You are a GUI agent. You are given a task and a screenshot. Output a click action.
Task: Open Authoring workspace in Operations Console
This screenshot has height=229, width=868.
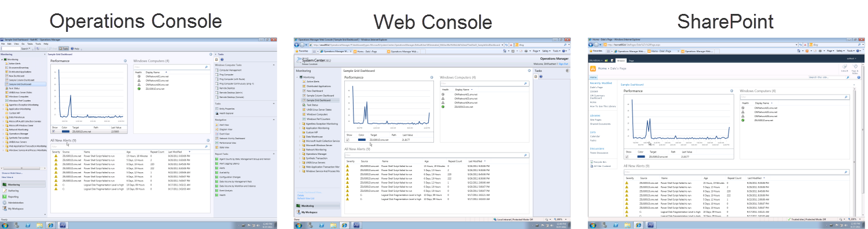(13, 191)
